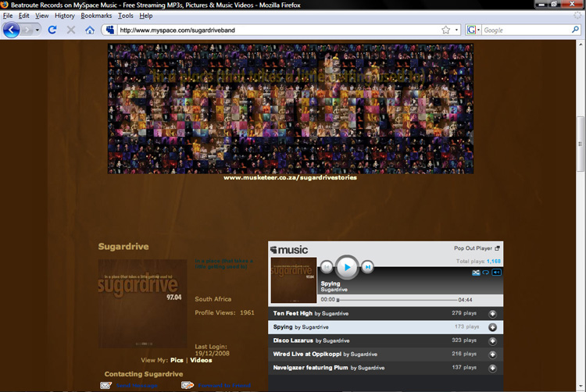This screenshot has width=586, height=392.
Task: Open the Bookmarks menu
Action: coord(96,16)
